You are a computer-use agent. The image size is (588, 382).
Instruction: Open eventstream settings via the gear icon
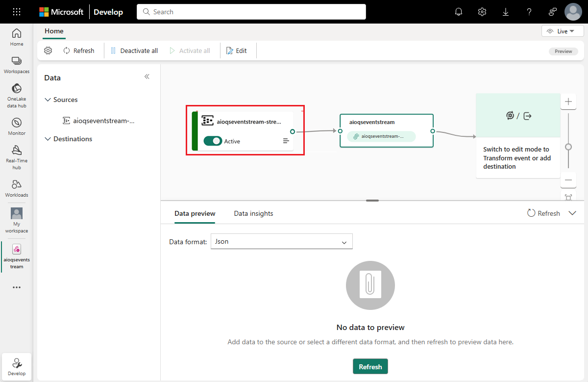click(x=48, y=50)
